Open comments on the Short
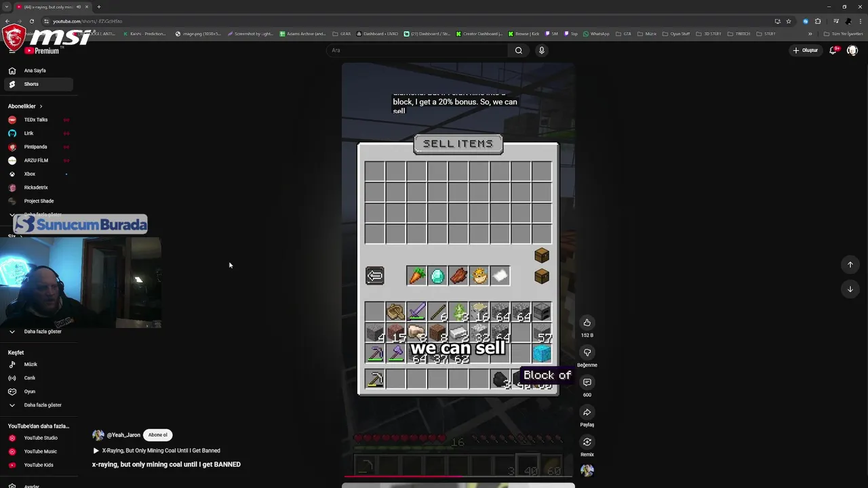 coord(587,382)
